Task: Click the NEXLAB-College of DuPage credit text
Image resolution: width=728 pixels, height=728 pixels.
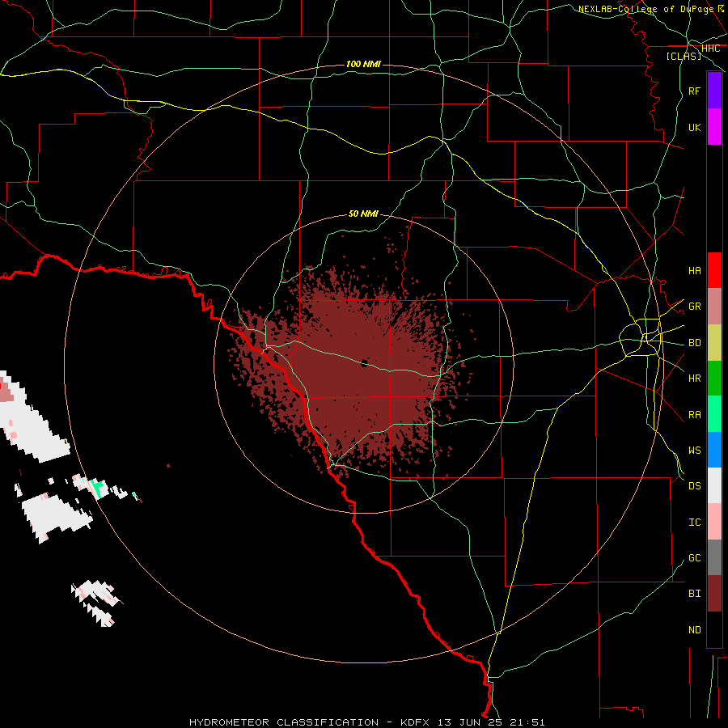Action: 645,9
